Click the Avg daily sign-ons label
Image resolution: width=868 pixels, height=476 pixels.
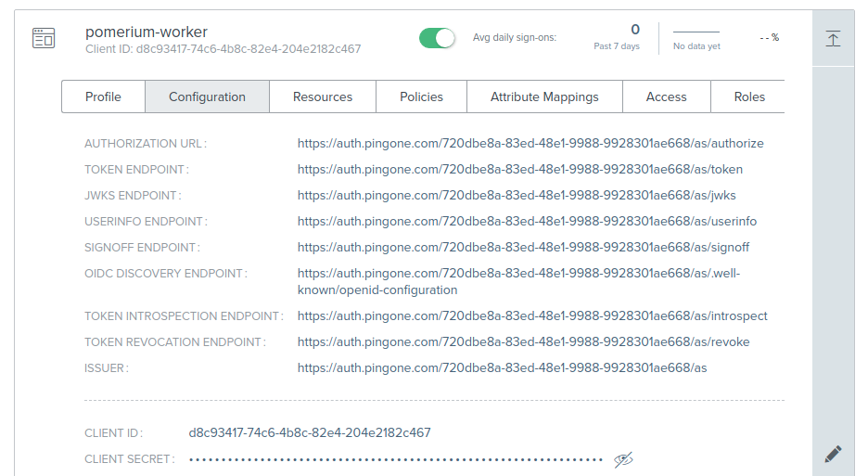[515, 38]
